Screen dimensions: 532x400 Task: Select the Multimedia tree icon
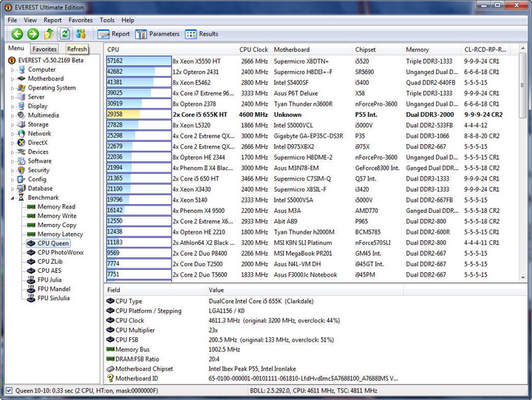pos(21,115)
